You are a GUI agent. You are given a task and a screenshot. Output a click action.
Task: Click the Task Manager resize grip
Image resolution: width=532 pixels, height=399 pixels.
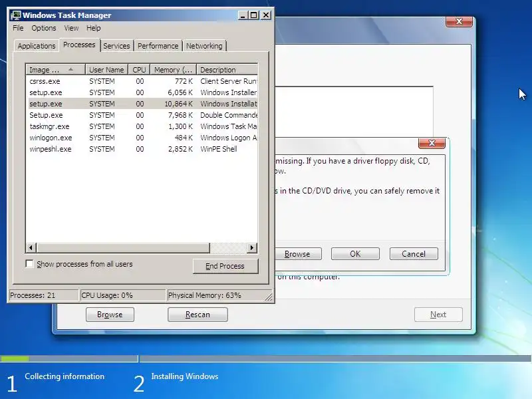pos(269,297)
